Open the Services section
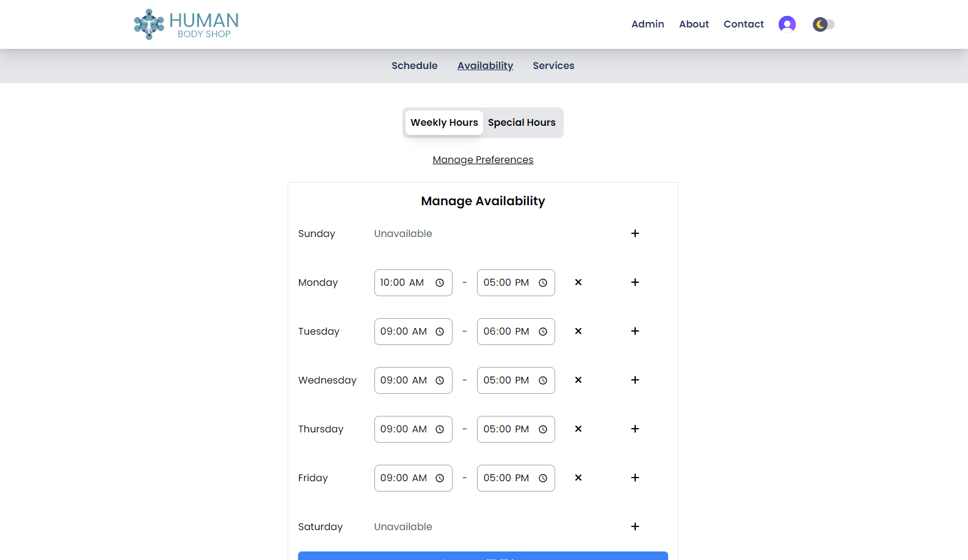968x560 pixels. pyautogui.click(x=553, y=66)
